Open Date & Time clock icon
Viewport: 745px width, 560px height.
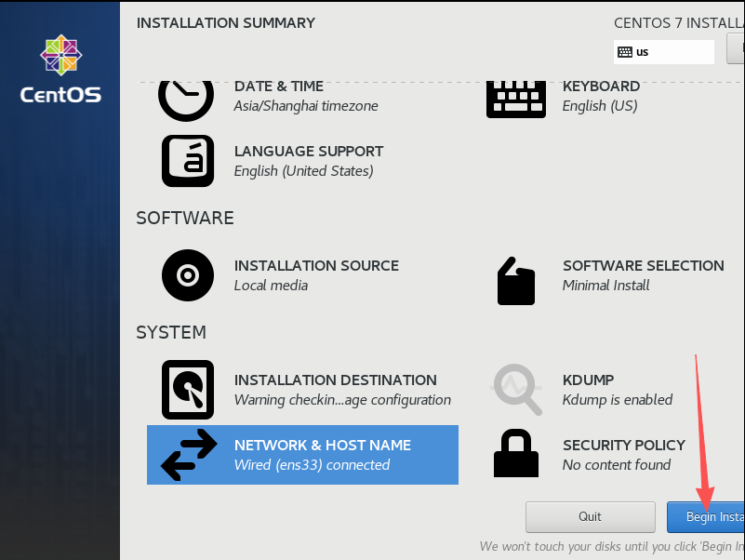[186, 100]
